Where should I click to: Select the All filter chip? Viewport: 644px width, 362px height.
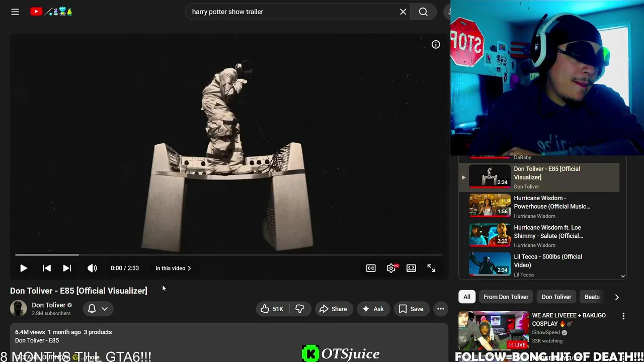tap(467, 297)
